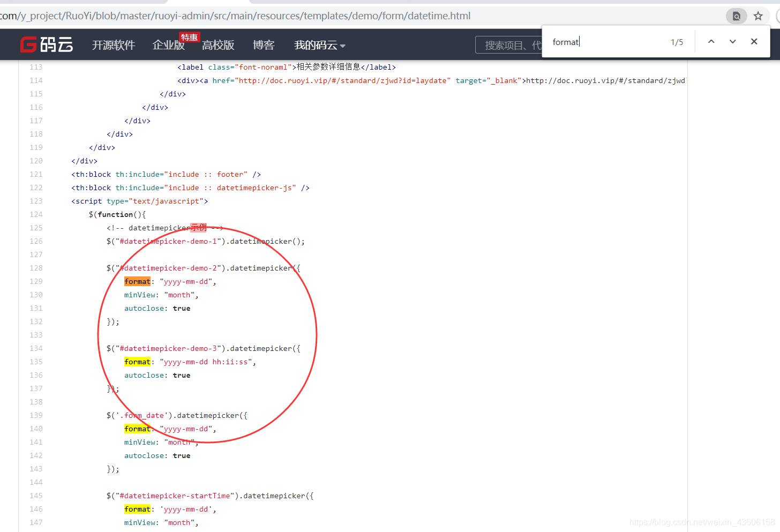
Task: Click '#datetimepicker-startTime' string on line 145
Action: pos(175,496)
